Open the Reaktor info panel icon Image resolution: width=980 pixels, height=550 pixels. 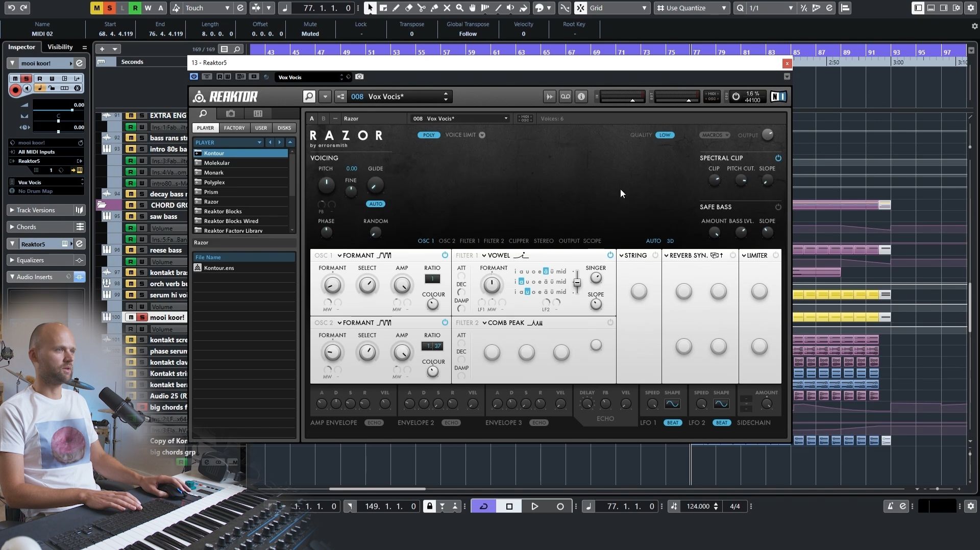[581, 96]
